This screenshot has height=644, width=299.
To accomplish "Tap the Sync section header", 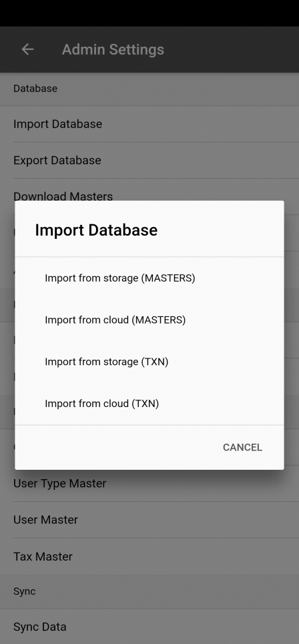I will pos(149,591).
